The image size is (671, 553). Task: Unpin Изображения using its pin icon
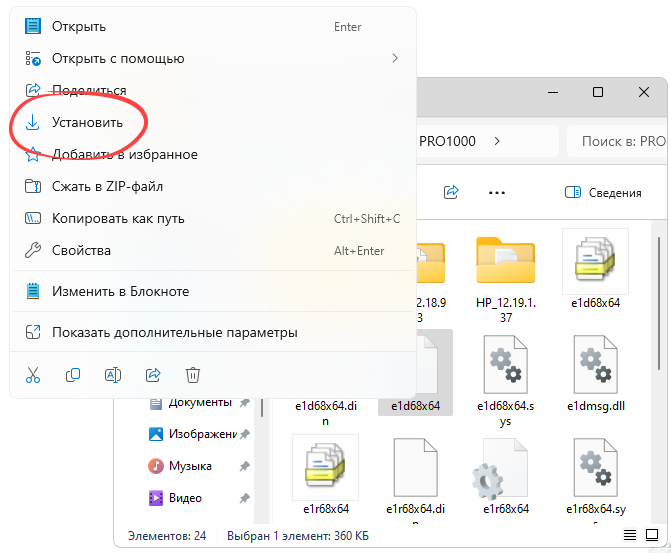click(244, 434)
